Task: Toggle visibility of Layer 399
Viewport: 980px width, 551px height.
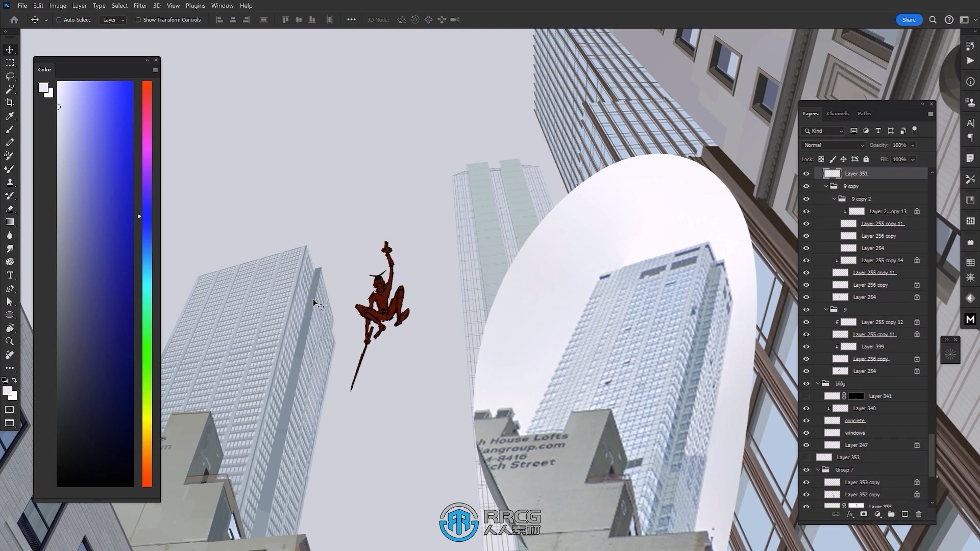Action: click(806, 347)
